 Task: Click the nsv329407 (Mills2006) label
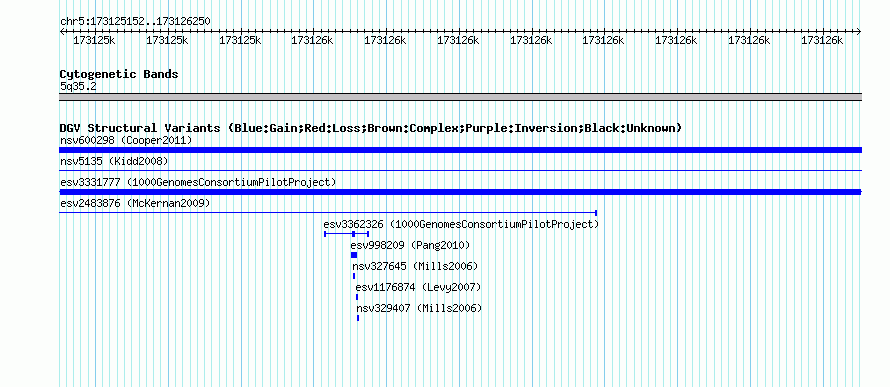(x=419, y=308)
